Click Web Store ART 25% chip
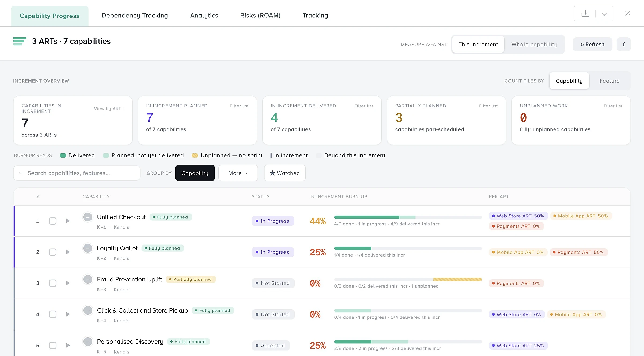 (518, 346)
